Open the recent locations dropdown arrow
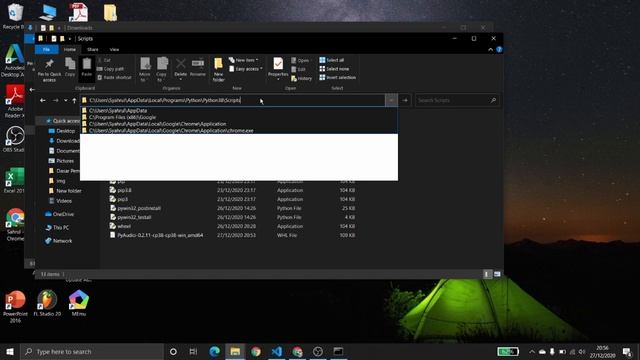This screenshot has width=640, height=360. [x=65, y=100]
